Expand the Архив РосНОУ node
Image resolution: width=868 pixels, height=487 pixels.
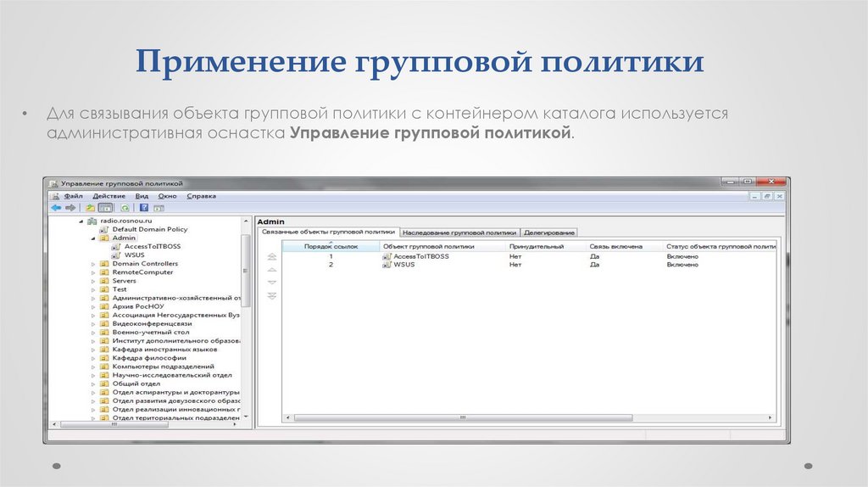[93, 307]
